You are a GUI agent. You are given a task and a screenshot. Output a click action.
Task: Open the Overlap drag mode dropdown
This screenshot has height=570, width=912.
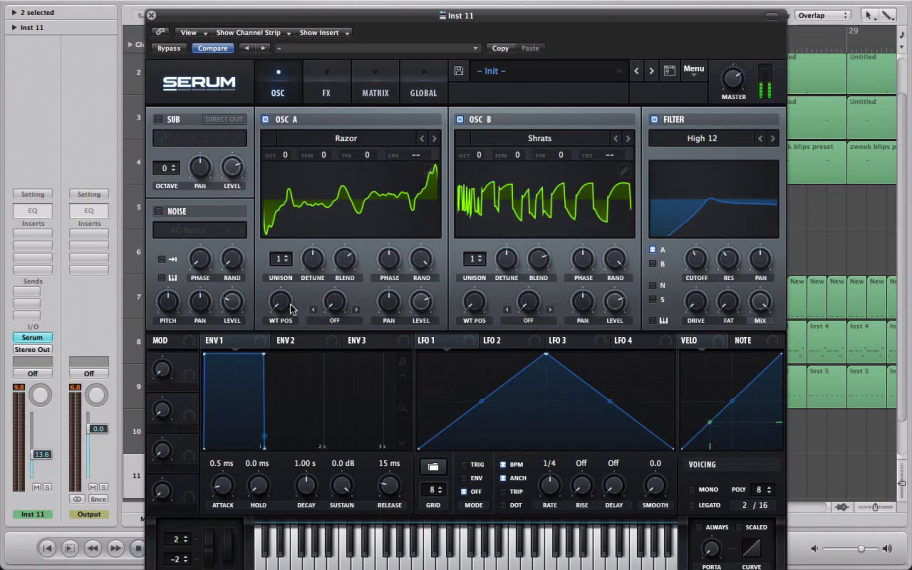[x=822, y=15]
